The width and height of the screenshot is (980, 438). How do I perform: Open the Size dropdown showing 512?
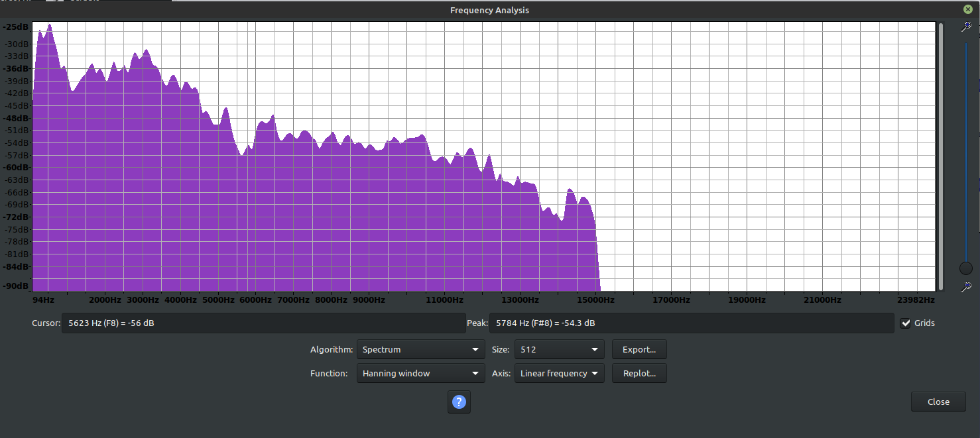[559, 349]
